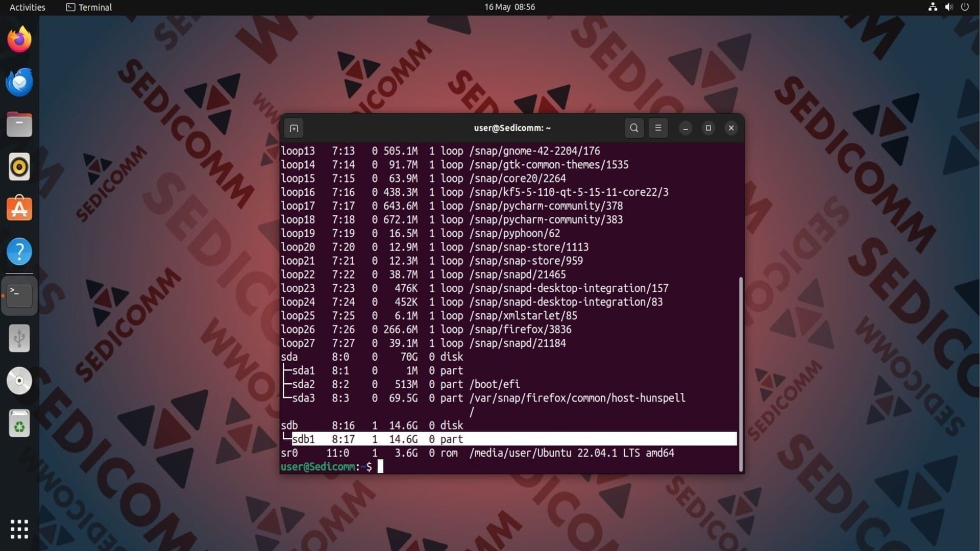Open the Terminal app menu in top bar
Image resolution: width=980 pixels, height=551 pixels.
coord(89,7)
